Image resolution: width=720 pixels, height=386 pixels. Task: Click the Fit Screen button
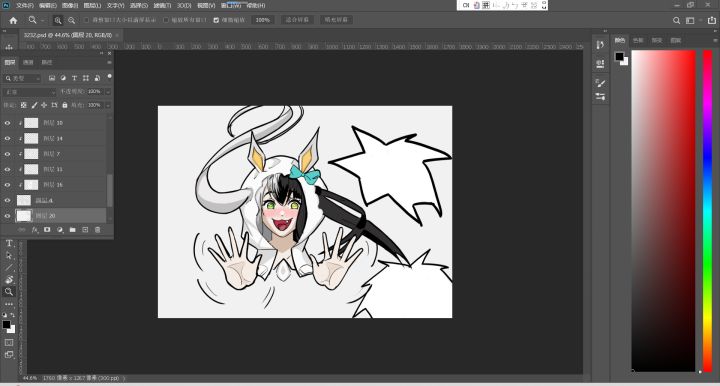[298, 20]
